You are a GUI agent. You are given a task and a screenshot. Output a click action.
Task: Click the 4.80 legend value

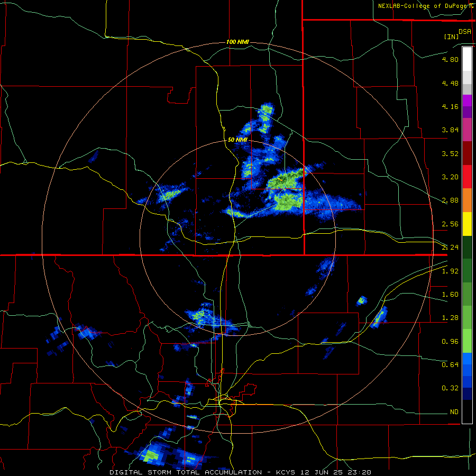tap(450, 59)
